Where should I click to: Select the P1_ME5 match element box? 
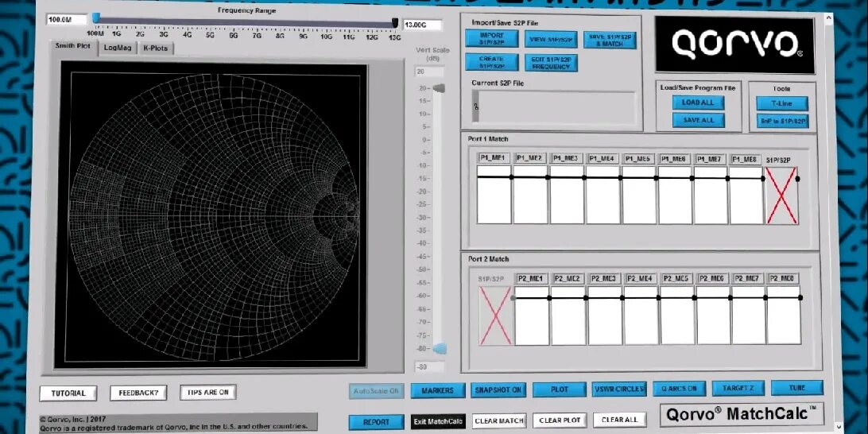(x=639, y=194)
